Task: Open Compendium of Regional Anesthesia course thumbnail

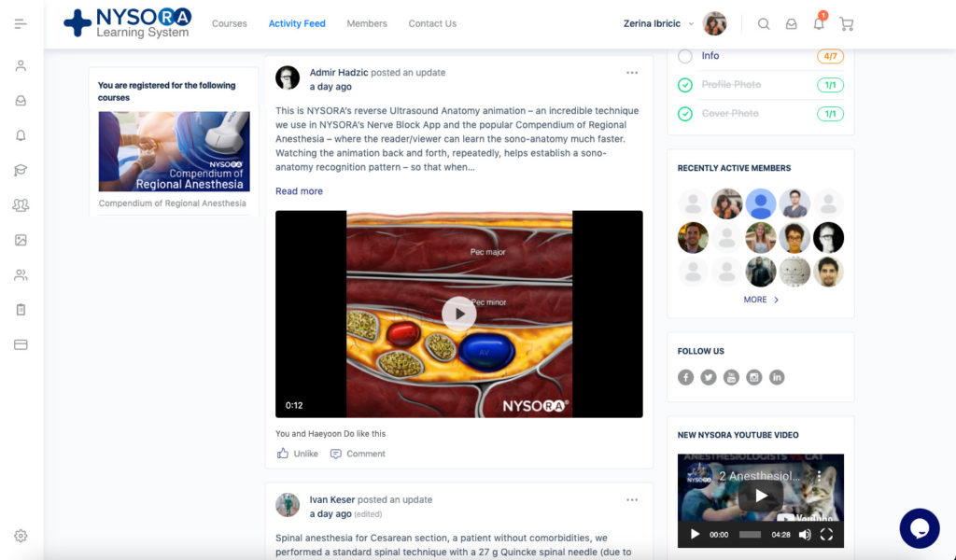Action: (175, 151)
